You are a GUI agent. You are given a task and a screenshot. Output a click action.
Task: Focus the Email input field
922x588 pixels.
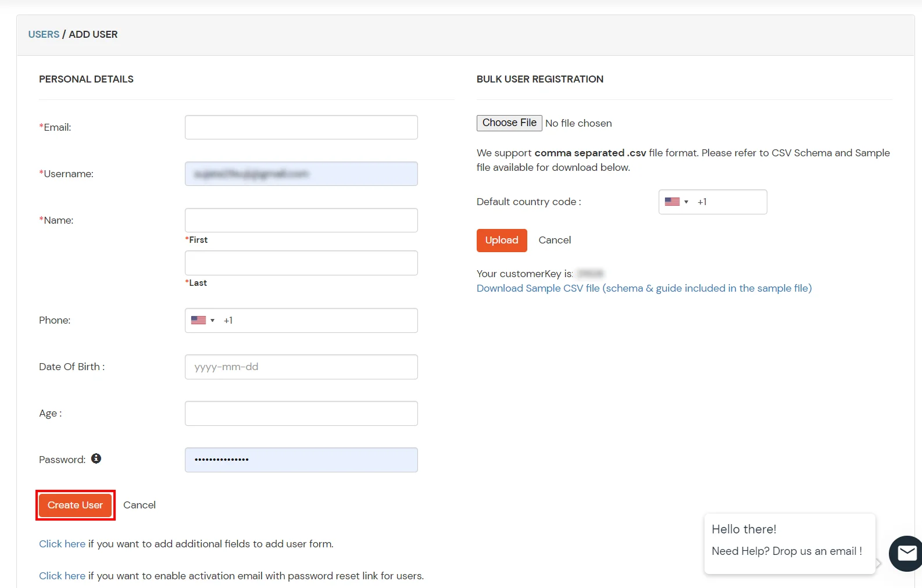pos(301,127)
